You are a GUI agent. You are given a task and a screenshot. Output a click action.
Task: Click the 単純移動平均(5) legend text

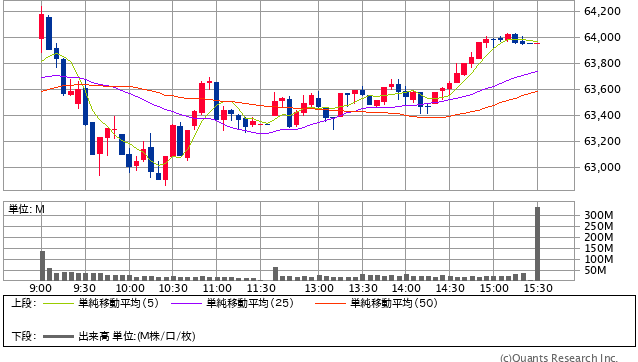click(x=118, y=303)
